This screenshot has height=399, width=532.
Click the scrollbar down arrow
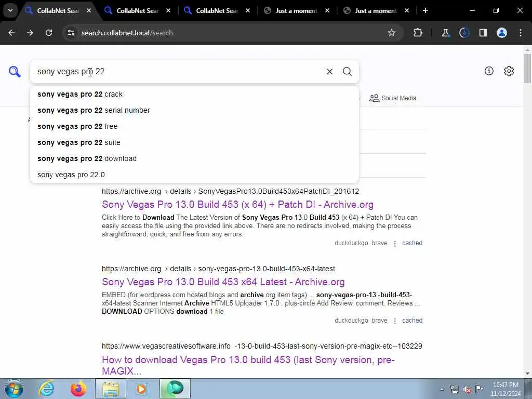tap(528, 374)
